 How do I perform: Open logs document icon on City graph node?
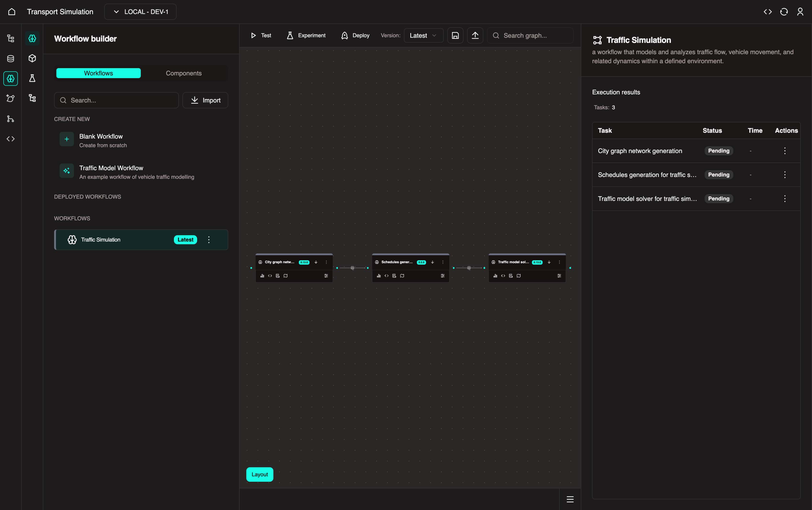[x=278, y=276]
